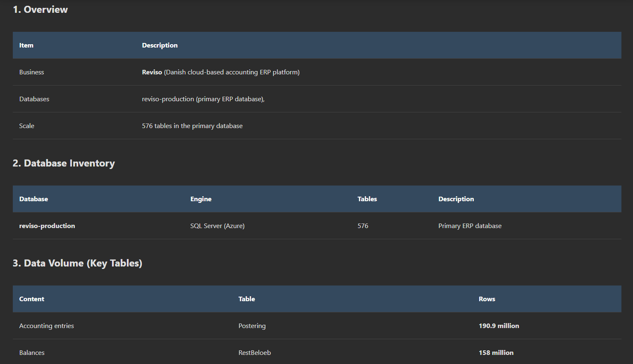
Task: Select the 'Business' row label
Action: (31, 72)
